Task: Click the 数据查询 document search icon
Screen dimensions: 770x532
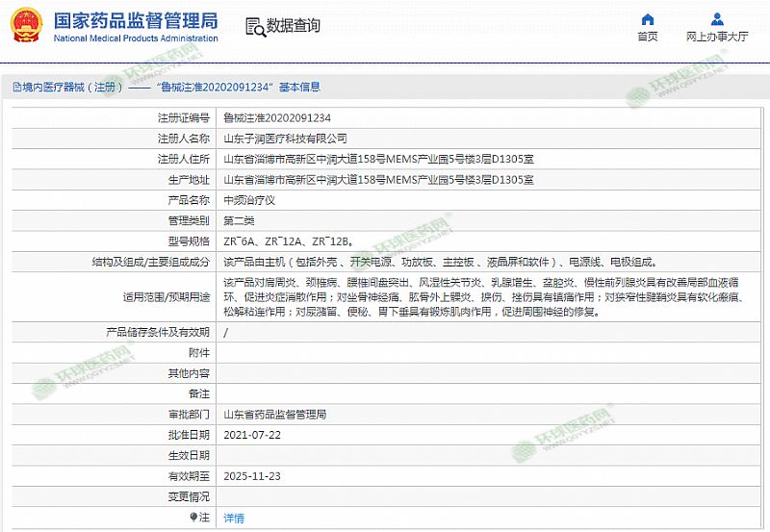Action: pyautogui.click(x=253, y=26)
